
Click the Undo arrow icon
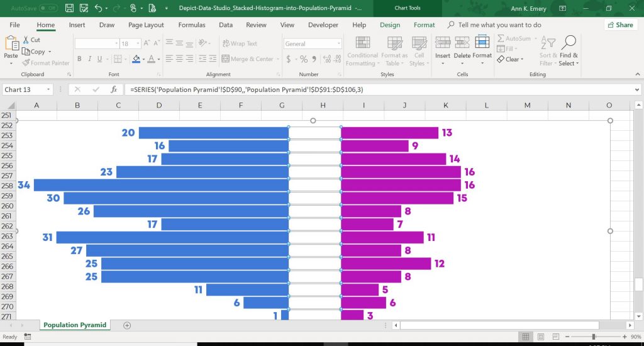point(98,8)
